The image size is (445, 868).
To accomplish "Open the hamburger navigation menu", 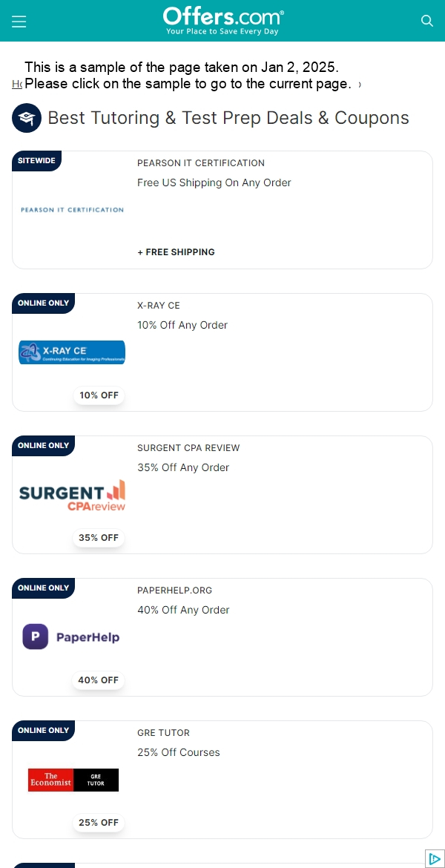I will click(19, 21).
